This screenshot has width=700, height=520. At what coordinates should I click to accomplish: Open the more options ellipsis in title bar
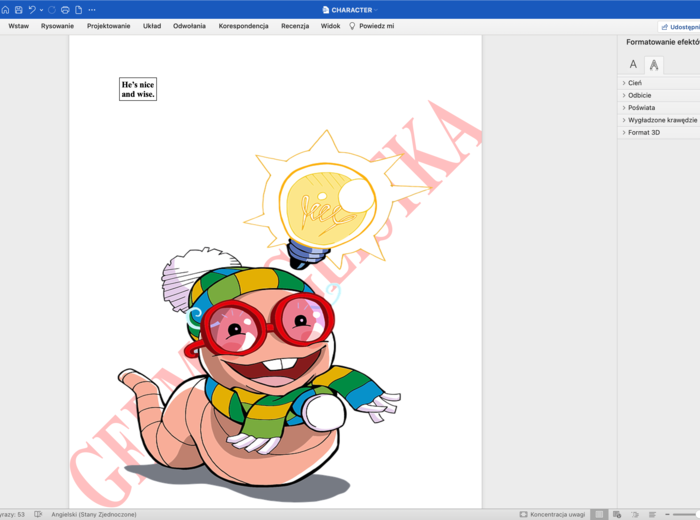pyautogui.click(x=92, y=10)
